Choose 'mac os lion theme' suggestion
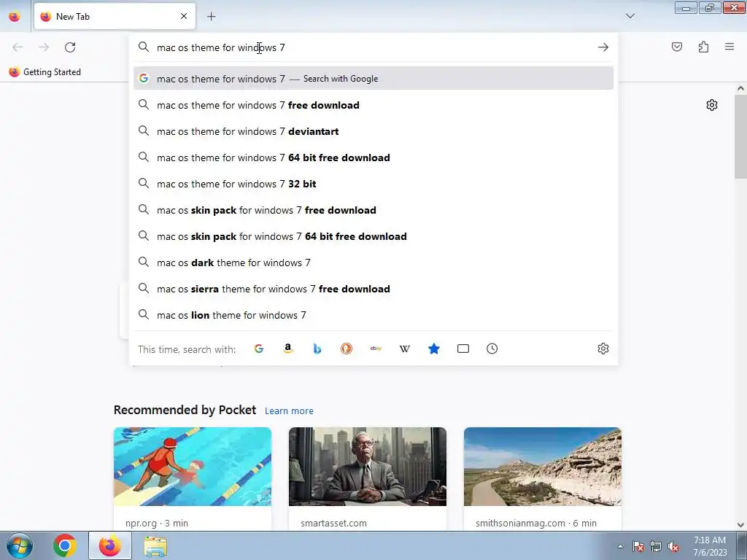Viewport: 747px width, 560px height. pyautogui.click(x=373, y=315)
